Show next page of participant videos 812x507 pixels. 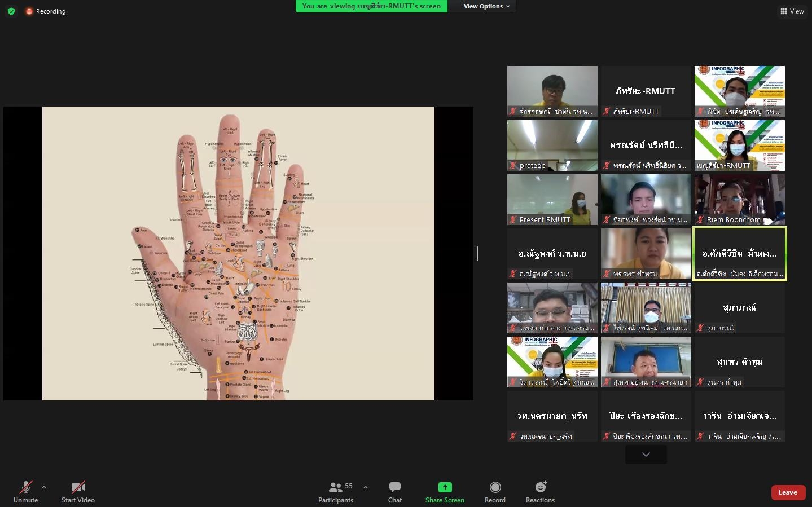click(x=646, y=455)
